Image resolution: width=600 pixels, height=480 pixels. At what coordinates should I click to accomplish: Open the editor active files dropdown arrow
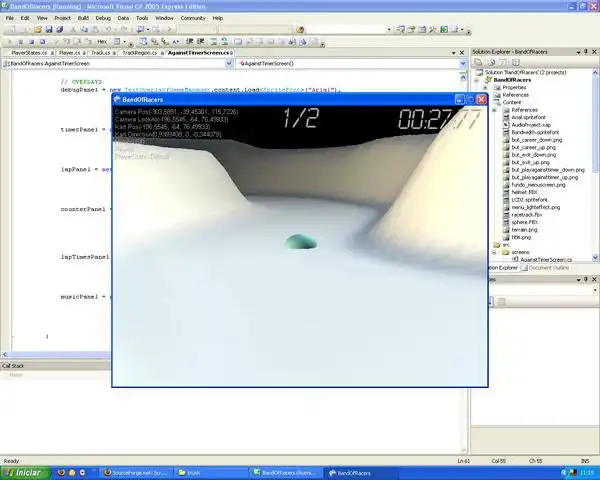(453, 53)
